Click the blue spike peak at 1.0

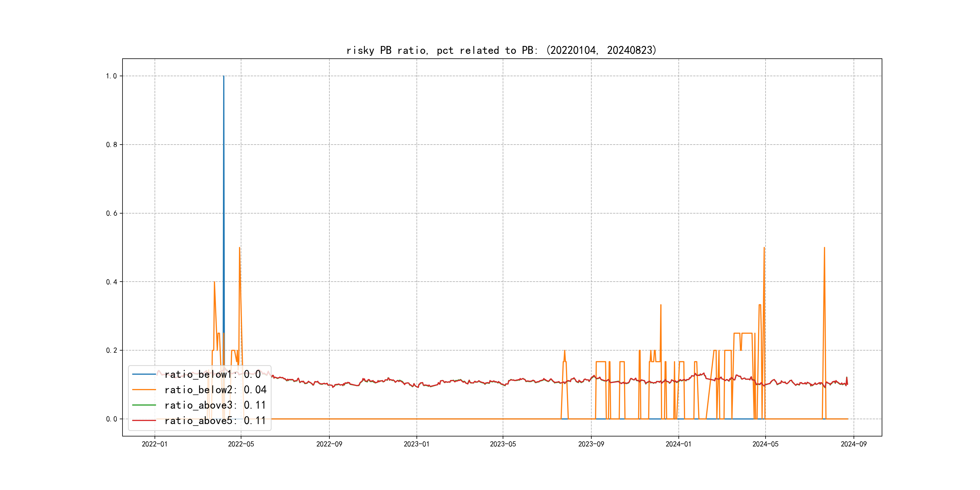coord(224,77)
